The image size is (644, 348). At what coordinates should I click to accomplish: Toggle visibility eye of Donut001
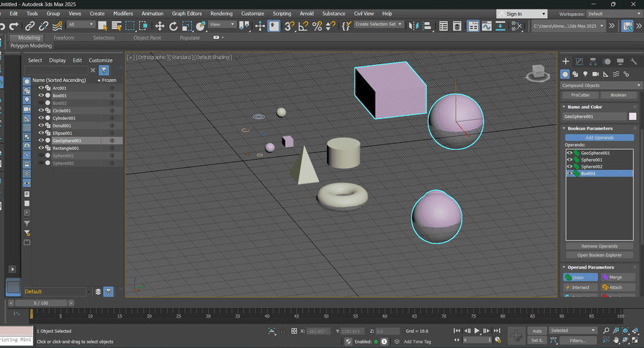coord(41,125)
